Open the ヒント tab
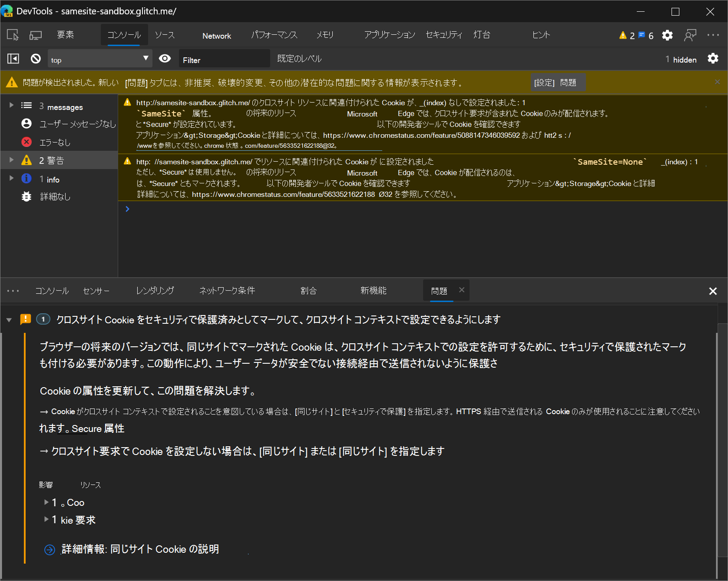728x581 pixels. pyautogui.click(x=541, y=35)
